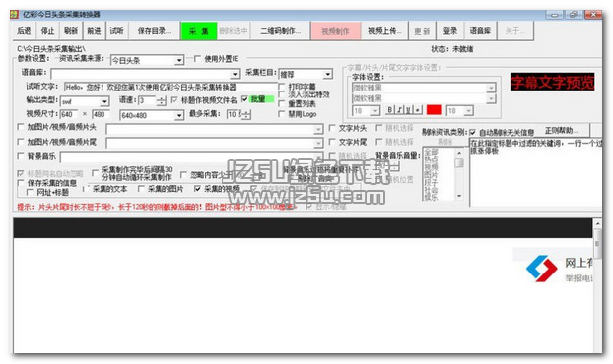The height and width of the screenshot is (364, 613).
Task: Open the 640×480 size preset dropdown
Action: pos(151,115)
